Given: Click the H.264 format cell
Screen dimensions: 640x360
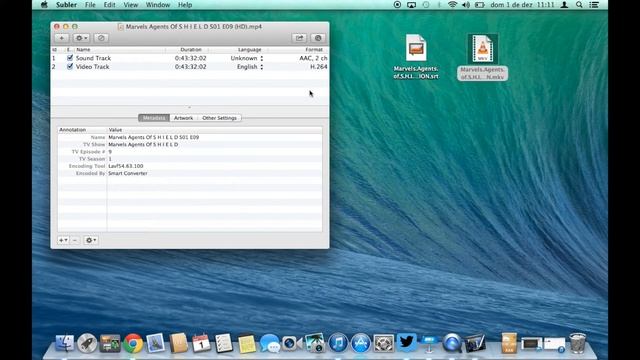Looking at the screenshot, I should click(x=318, y=67).
